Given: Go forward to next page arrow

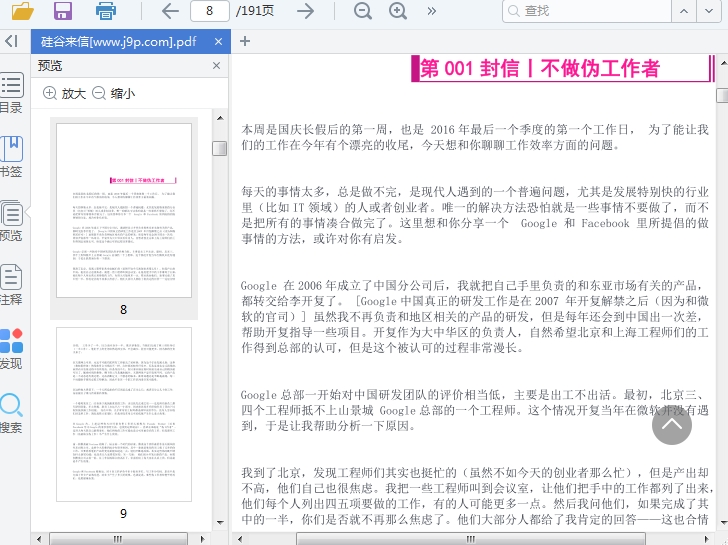Looking at the screenshot, I should pos(306,11).
